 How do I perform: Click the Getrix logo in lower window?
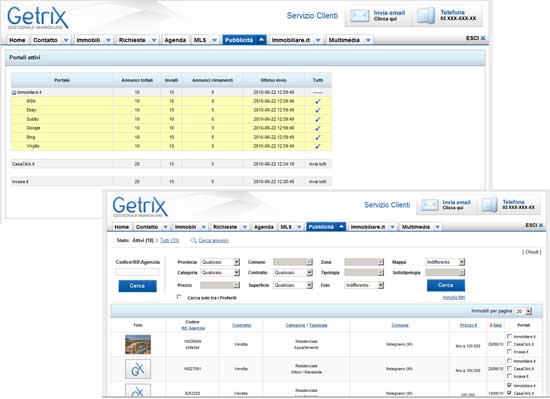(140, 207)
